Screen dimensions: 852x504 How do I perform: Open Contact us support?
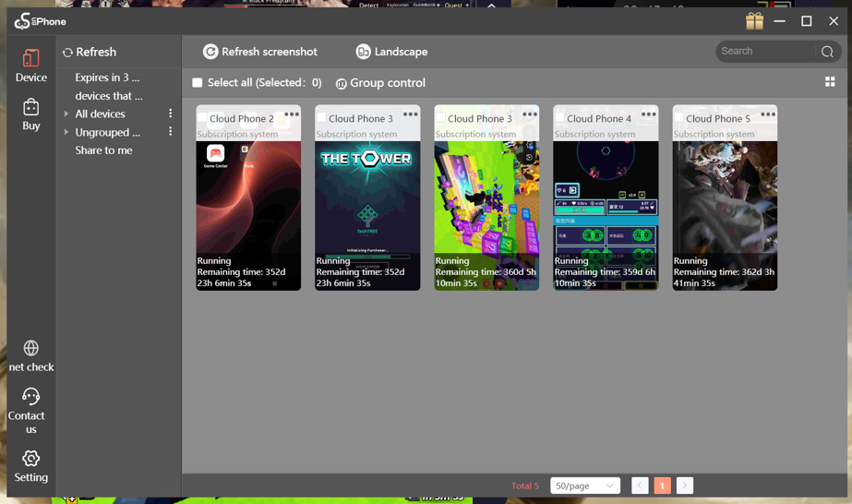(x=31, y=411)
